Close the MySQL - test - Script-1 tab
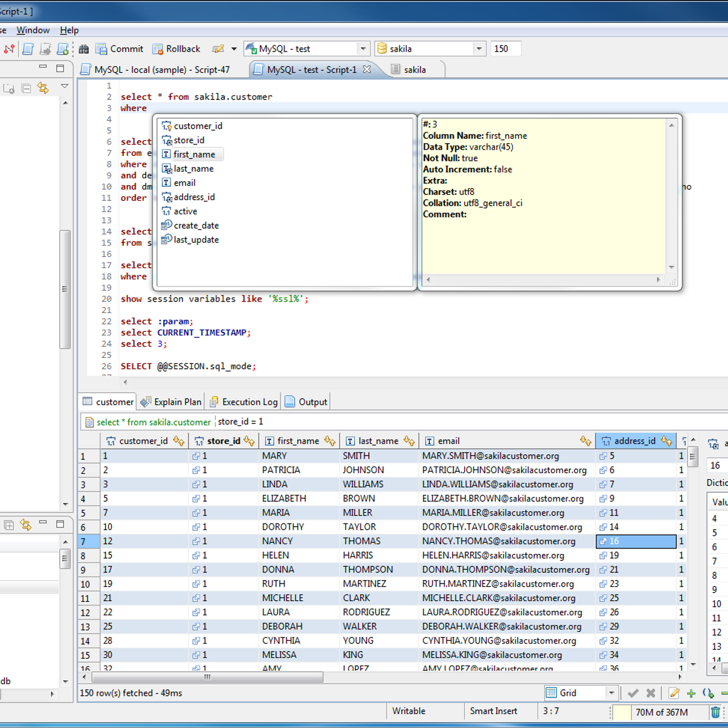The height and width of the screenshot is (728, 728). coord(367,70)
